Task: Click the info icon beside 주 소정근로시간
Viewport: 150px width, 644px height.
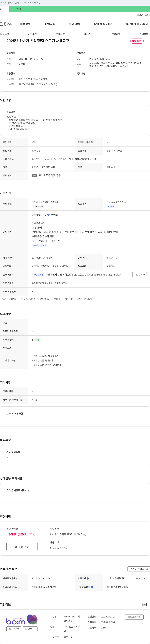Action: coord(48,215)
